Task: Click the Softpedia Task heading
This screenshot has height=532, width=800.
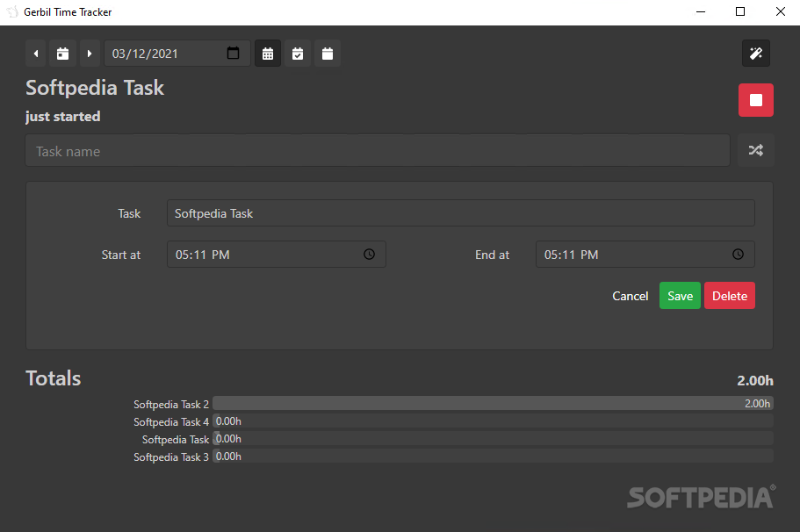Action: [95, 88]
